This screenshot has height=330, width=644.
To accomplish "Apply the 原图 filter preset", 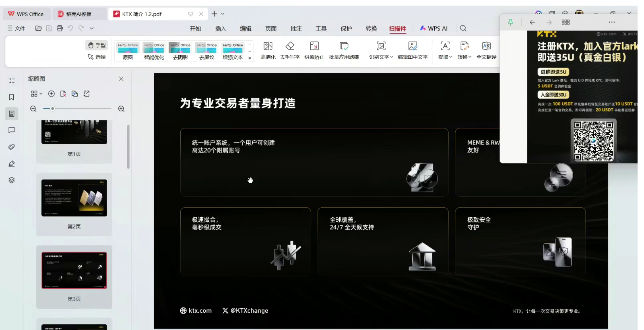I will (128, 51).
